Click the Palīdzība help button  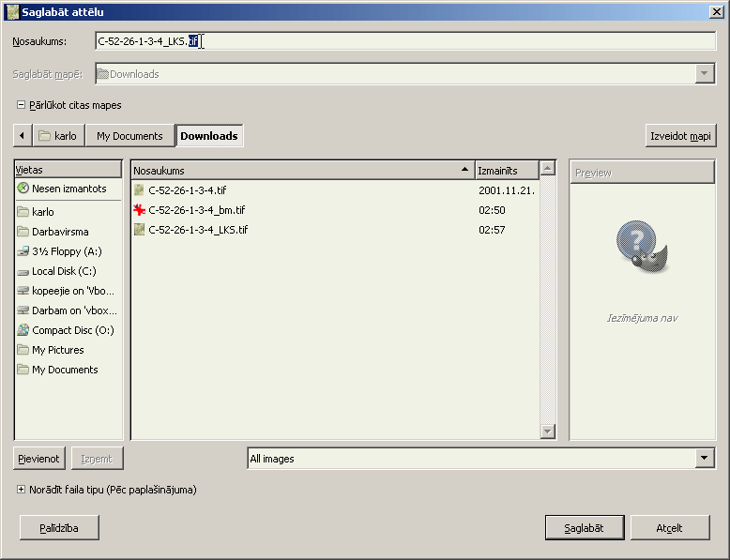59,527
